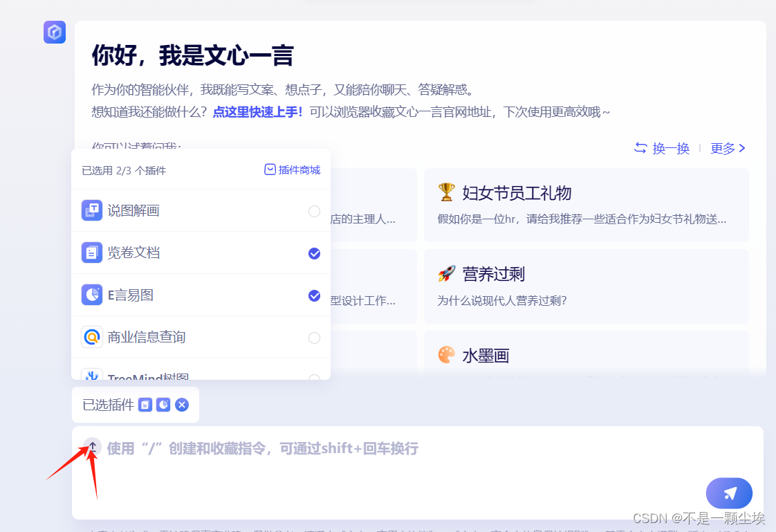The height and width of the screenshot is (532, 776).
Task: Open the 水墨画 prompt card
Action: [586, 354]
